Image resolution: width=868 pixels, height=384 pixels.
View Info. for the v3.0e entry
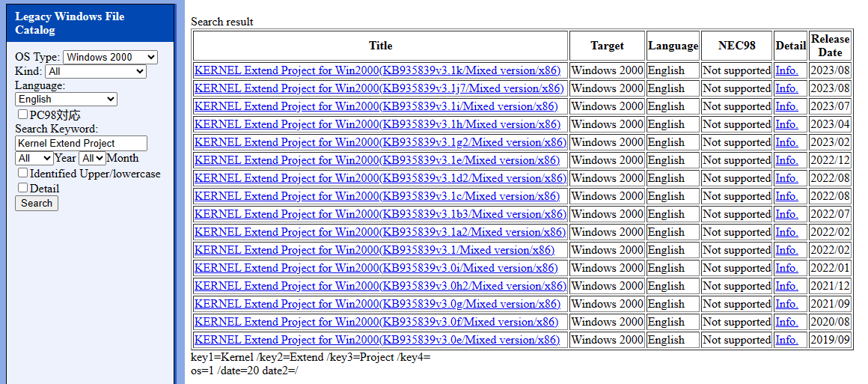(786, 340)
